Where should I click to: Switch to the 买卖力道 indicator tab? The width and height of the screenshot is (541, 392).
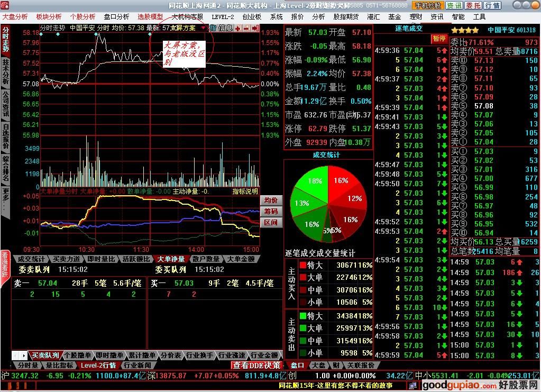point(67,259)
